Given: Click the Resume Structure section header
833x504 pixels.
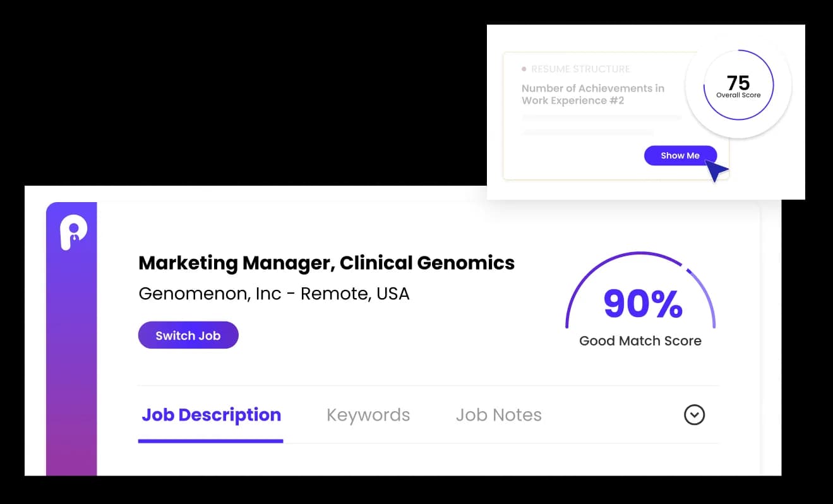Looking at the screenshot, I should pos(581,68).
